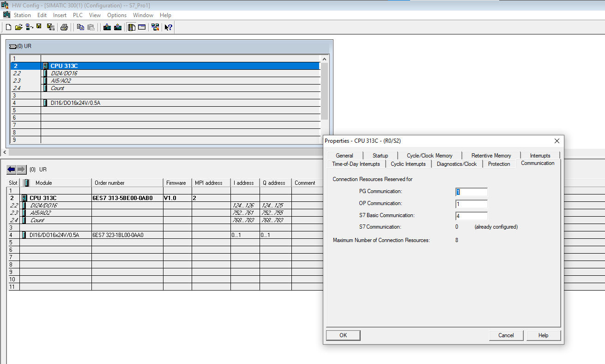Switch to the Interrupts tab

tap(540, 156)
